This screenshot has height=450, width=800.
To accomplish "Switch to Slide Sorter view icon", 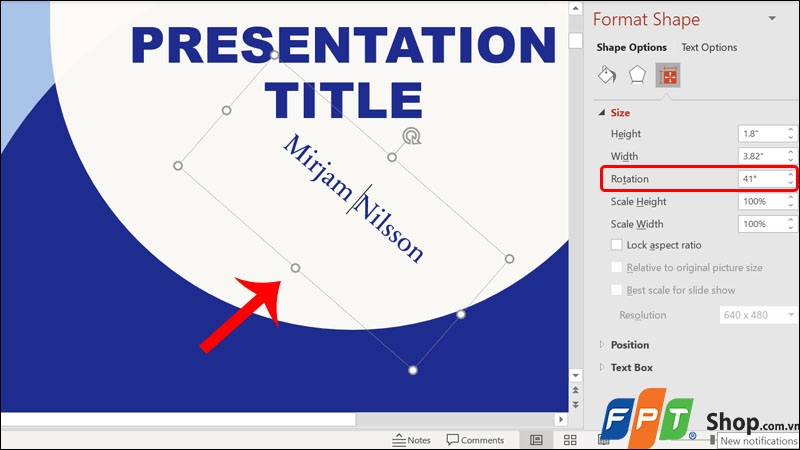I will 570,440.
